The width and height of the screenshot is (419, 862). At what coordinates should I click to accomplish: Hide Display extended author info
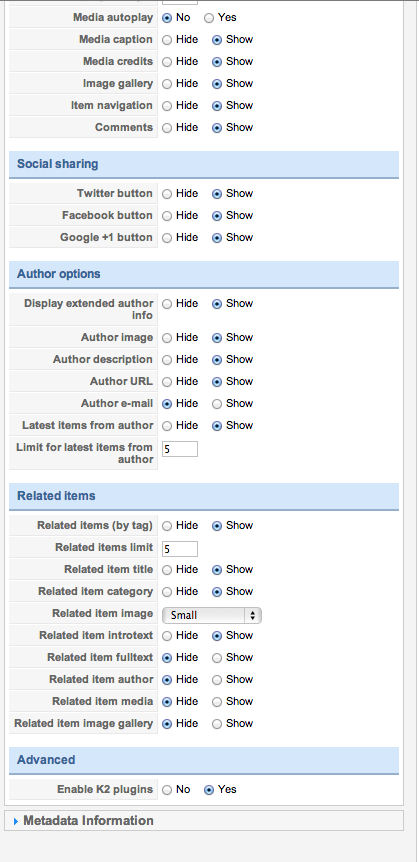pos(167,304)
